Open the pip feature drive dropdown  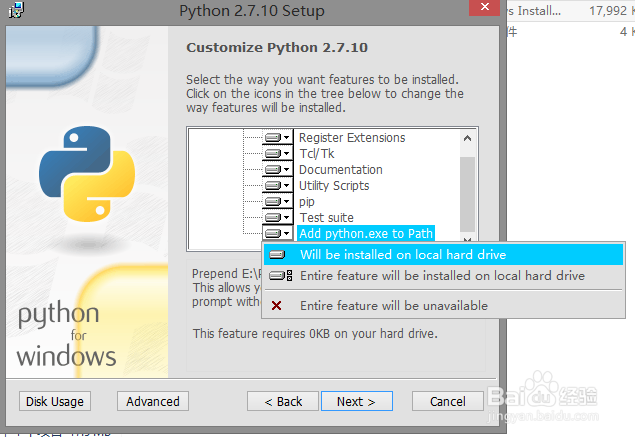tap(277, 202)
